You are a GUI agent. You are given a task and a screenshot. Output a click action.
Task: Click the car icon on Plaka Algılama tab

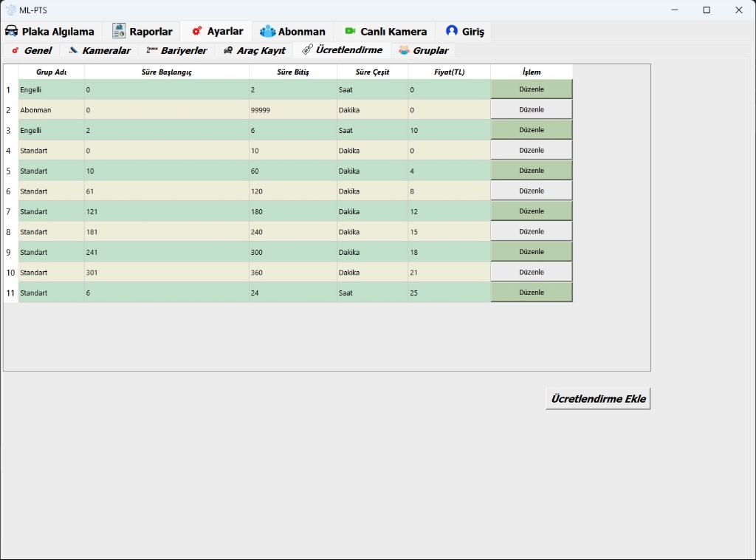[x=11, y=31]
